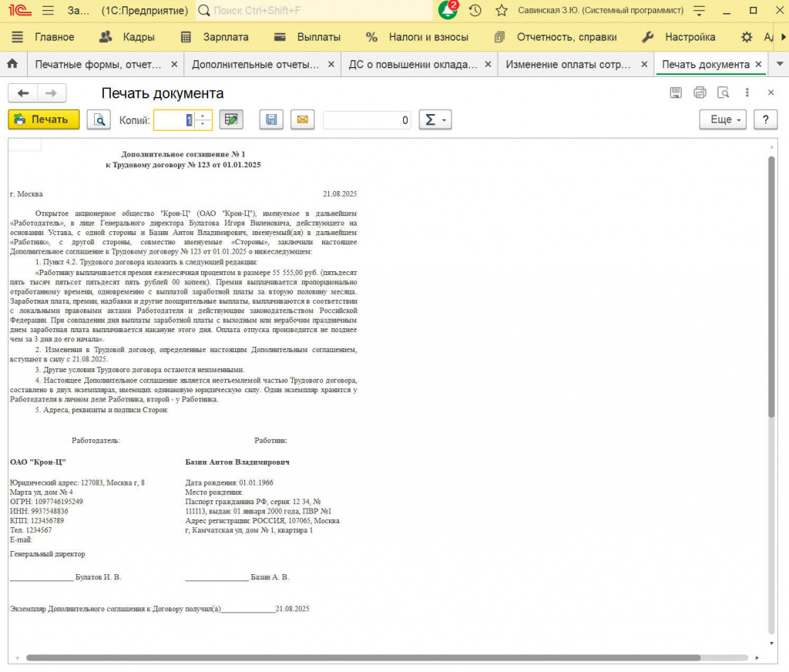Viewport: 789px width, 672px height.
Task: Close the Дополнительные отчеты… tab
Action: (331, 65)
